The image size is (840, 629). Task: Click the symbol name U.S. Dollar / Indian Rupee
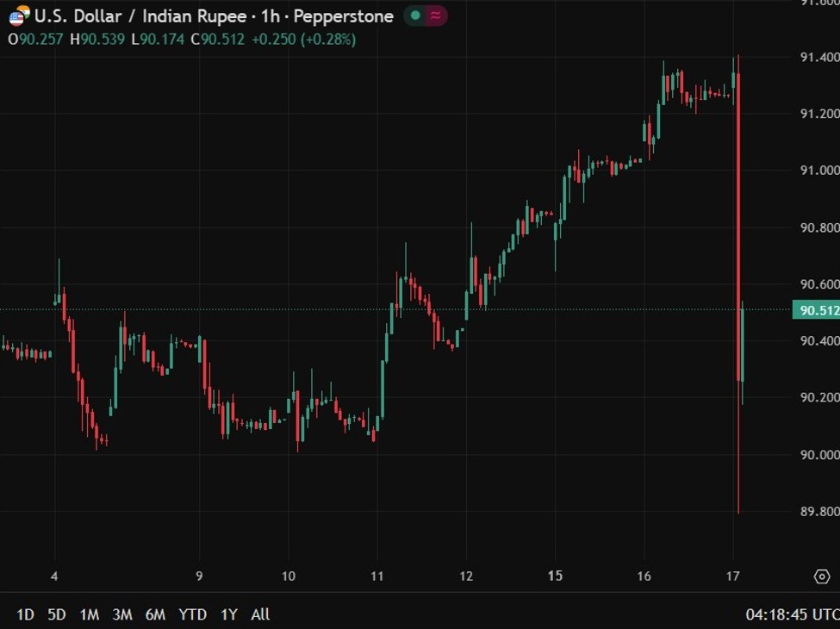coord(146,16)
